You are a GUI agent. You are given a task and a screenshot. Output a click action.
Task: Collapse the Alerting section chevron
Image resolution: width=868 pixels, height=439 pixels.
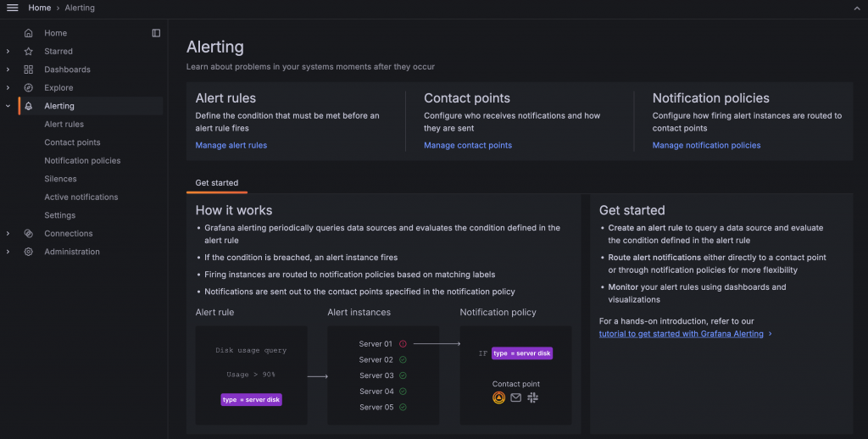(8, 106)
